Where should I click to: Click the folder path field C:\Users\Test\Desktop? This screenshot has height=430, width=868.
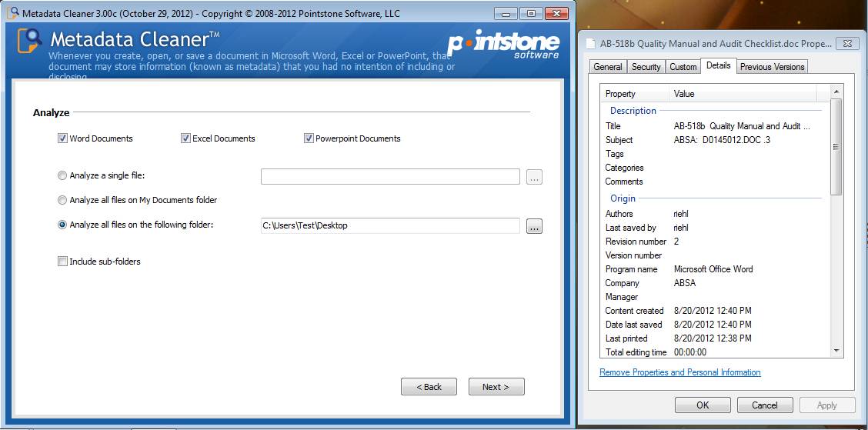click(x=390, y=226)
